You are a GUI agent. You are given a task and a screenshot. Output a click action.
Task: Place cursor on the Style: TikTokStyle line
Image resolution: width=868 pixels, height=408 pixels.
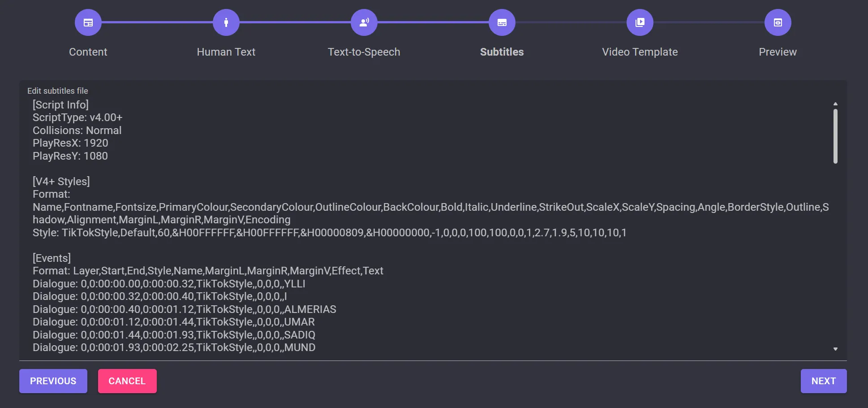329,233
